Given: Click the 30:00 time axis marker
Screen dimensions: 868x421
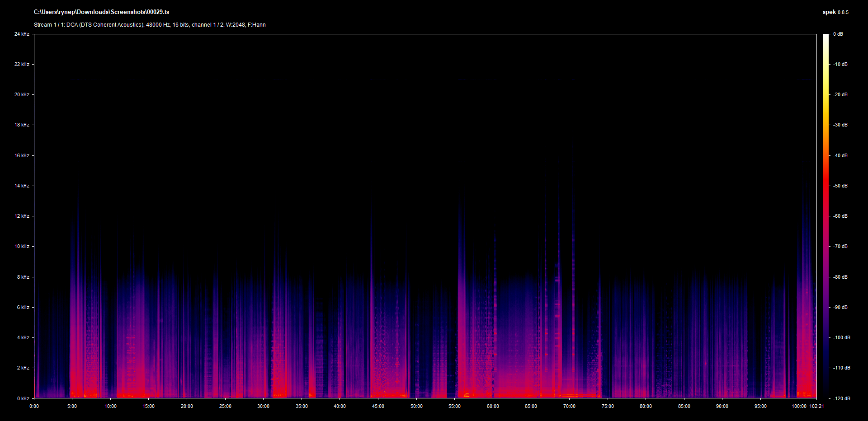Looking at the screenshot, I should point(263,406).
